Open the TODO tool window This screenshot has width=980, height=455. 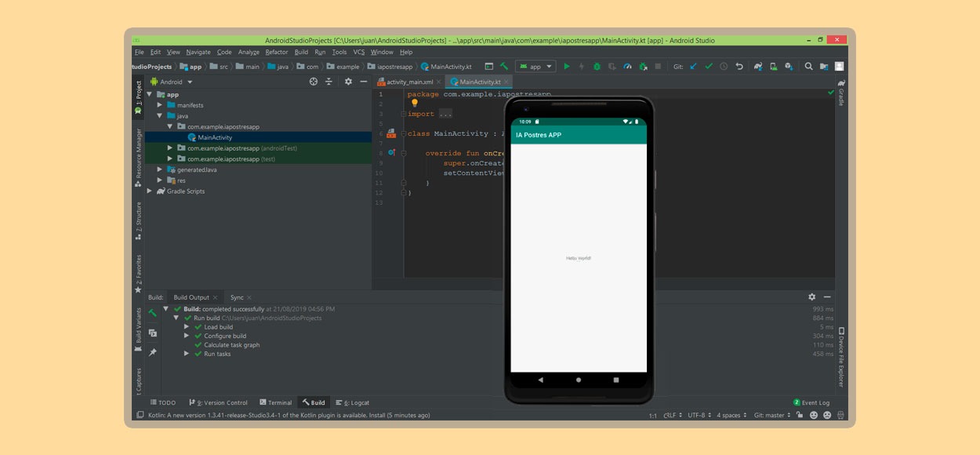(x=163, y=402)
